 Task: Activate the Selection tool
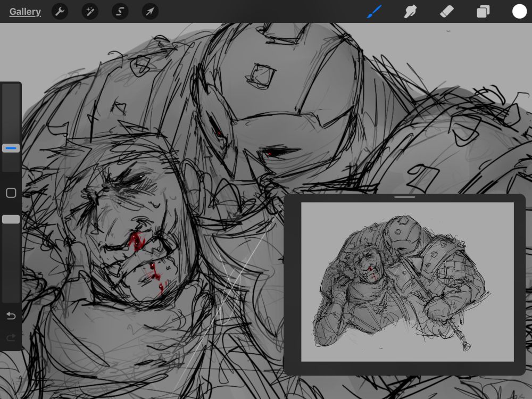pyautogui.click(x=120, y=12)
